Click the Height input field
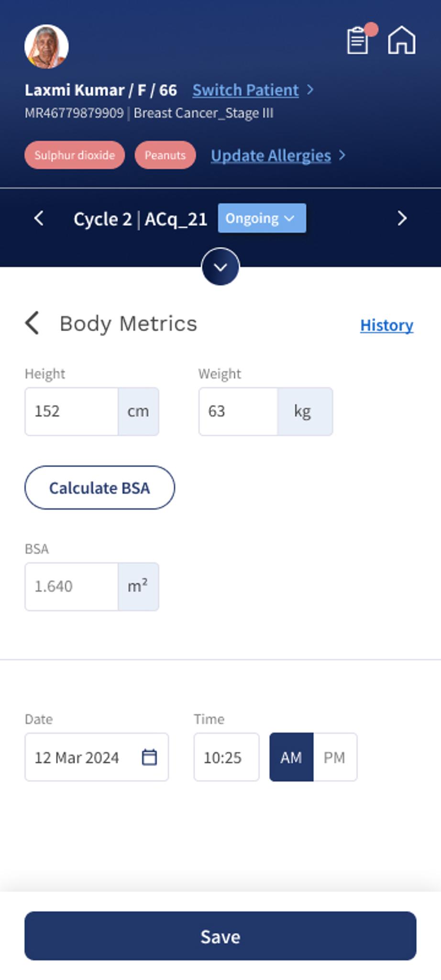This screenshot has width=441, height=980. 72,411
